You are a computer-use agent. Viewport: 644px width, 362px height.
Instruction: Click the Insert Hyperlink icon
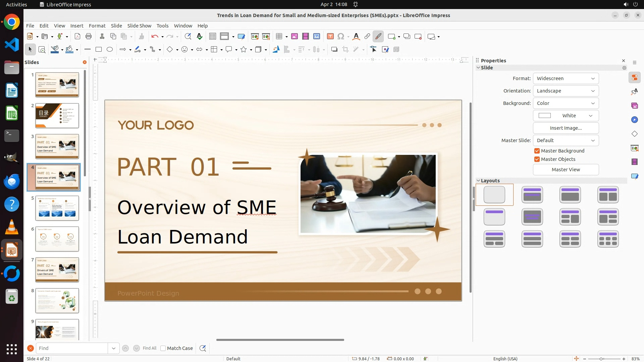[367, 37]
